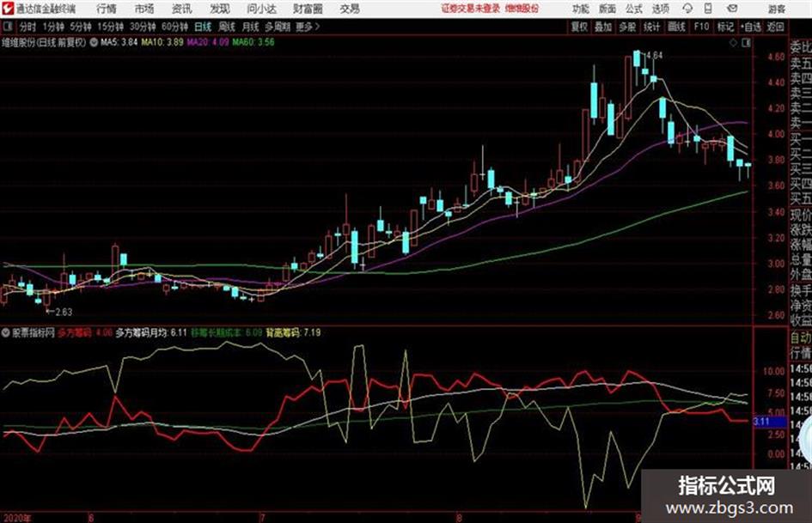Click the 叠加 overlay toolbar button
The height and width of the screenshot is (523, 812).
(603, 27)
